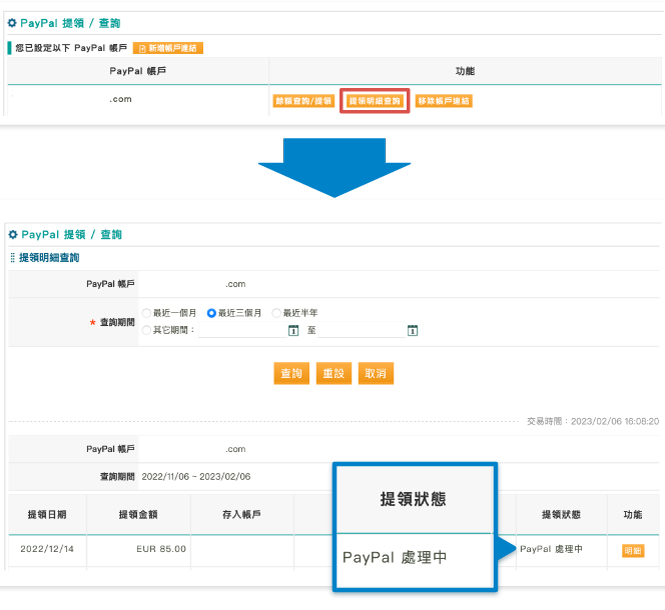Click 提領日期 column header
The height and width of the screenshot is (610, 665).
47,515
